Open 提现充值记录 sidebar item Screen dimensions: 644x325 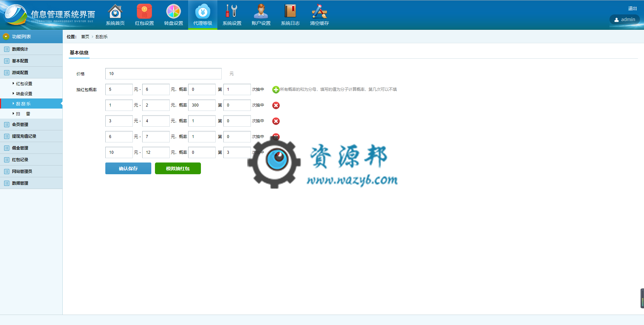click(31, 136)
